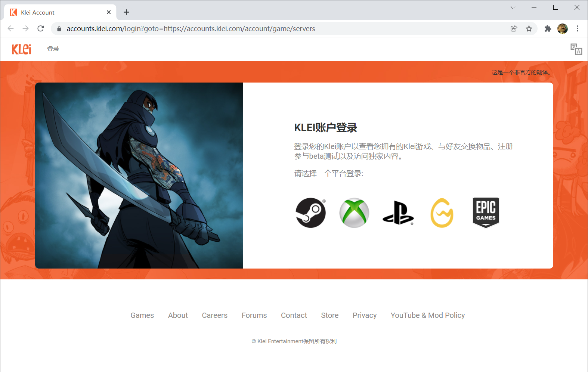This screenshot has width=588, height=372.
Task: Log in with the PlayStation icon
Action: tap(398, 213)
